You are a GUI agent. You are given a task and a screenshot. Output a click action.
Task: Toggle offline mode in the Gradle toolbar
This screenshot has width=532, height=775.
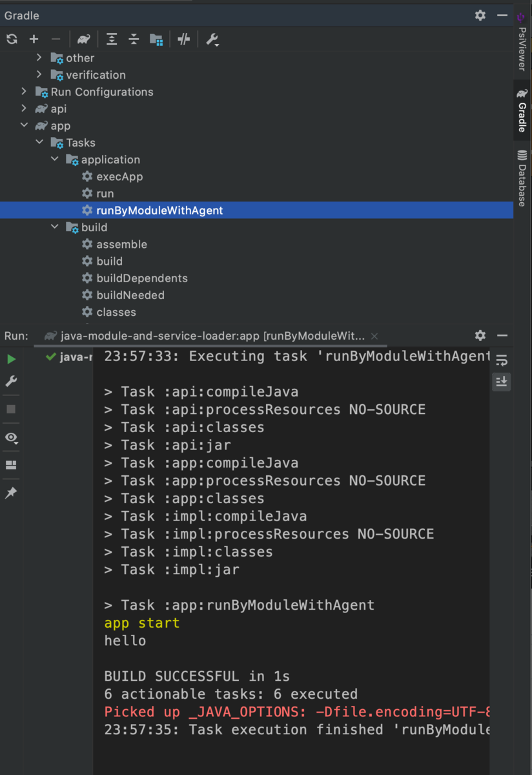183,39
